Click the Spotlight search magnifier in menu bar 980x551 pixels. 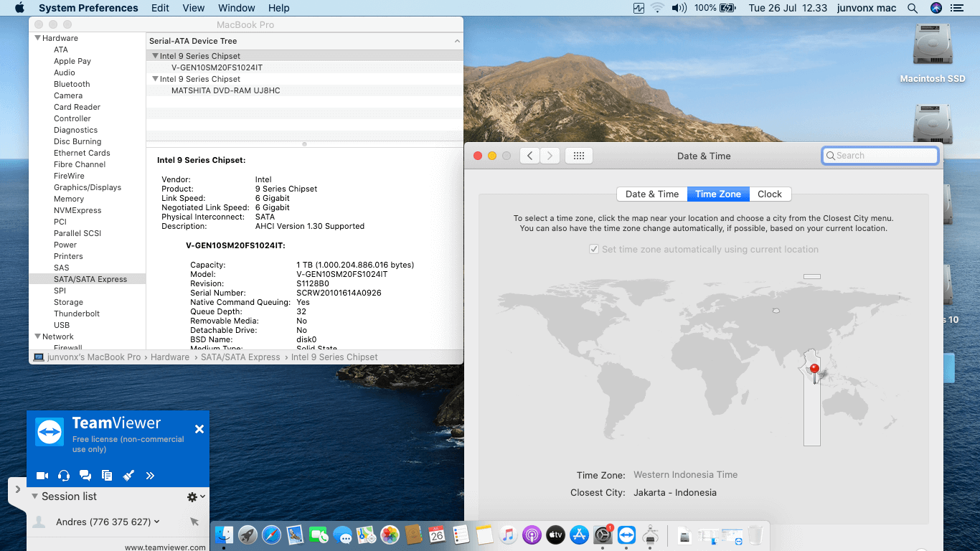click(x=913, y=8)
